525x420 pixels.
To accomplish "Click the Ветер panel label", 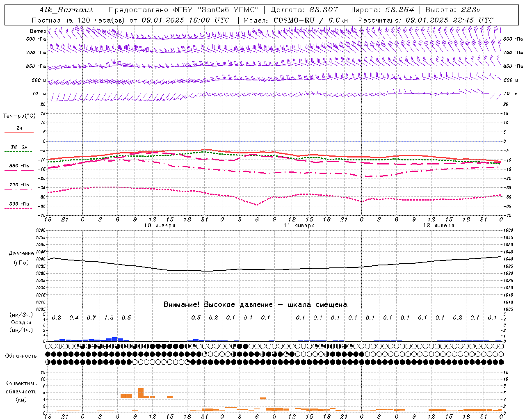I will (x=38, y=31).
